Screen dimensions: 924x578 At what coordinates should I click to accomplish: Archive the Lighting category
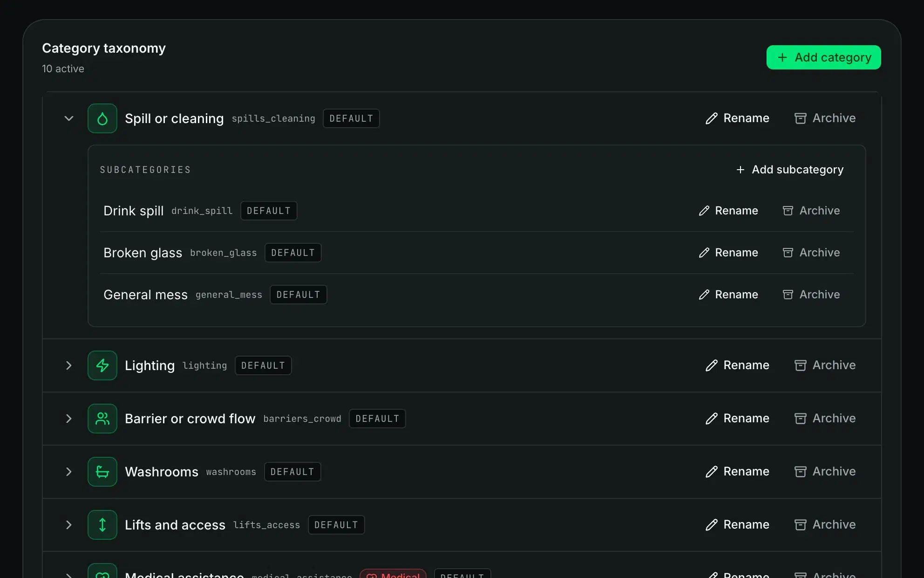coord(825,365)
